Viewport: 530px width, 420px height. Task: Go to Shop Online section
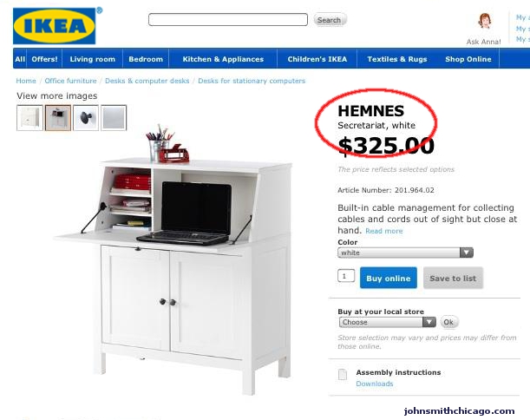point(468,59)
